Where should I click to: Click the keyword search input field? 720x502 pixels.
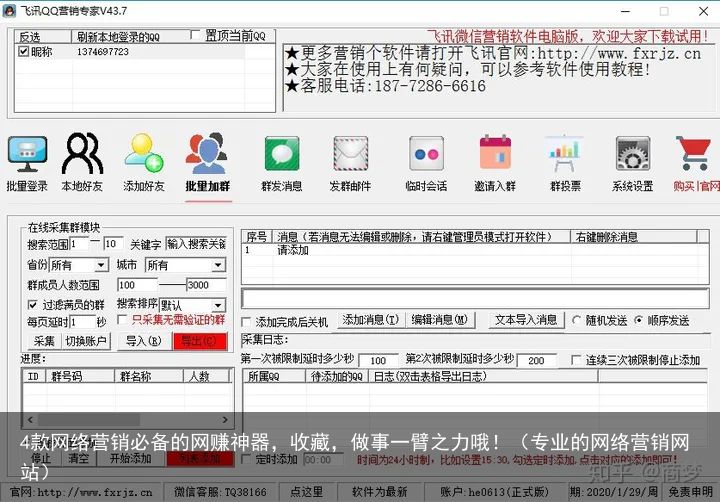[196, 244]
